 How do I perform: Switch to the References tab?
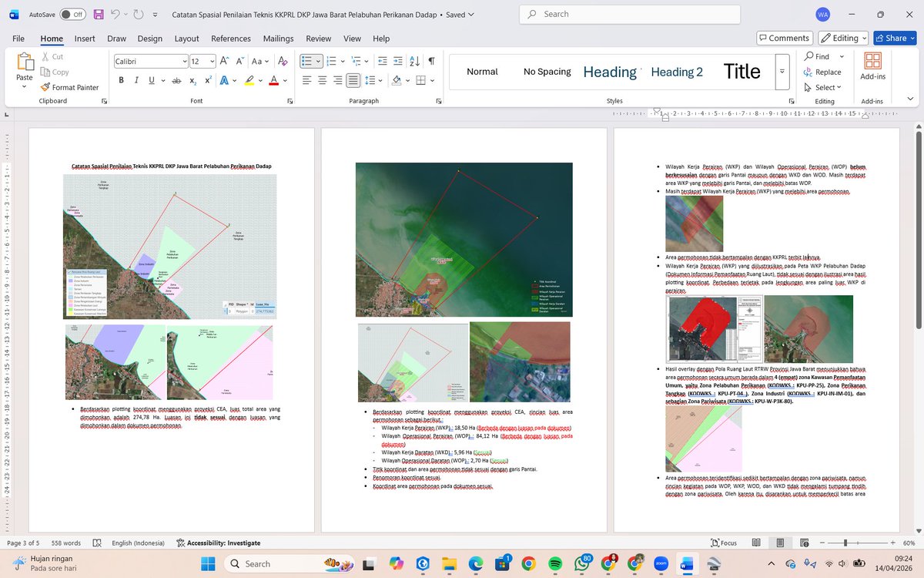pyautogui.click(x=231, y=39)
